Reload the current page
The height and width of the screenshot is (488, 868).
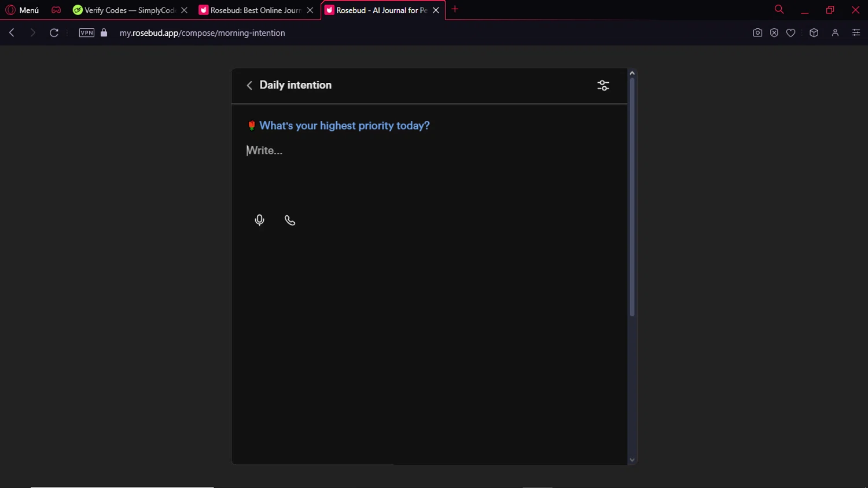click(54, 32)
